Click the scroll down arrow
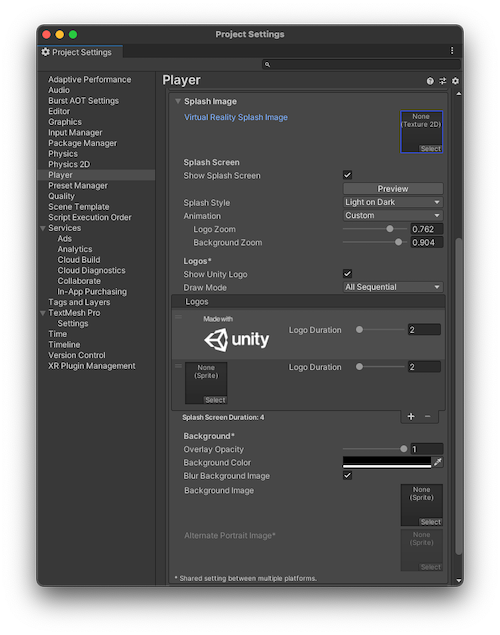This screenshot has width=500, height=635. coord(458,580)
